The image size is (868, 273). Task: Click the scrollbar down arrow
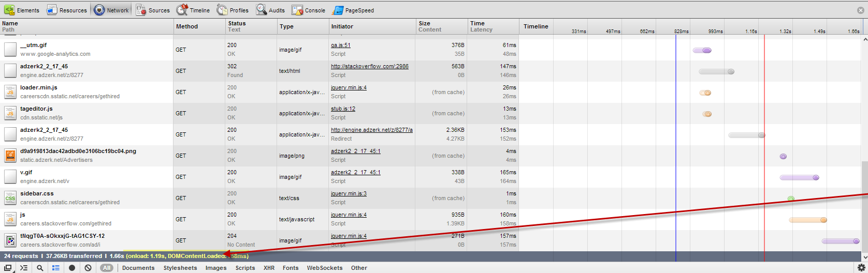[864, 256]
